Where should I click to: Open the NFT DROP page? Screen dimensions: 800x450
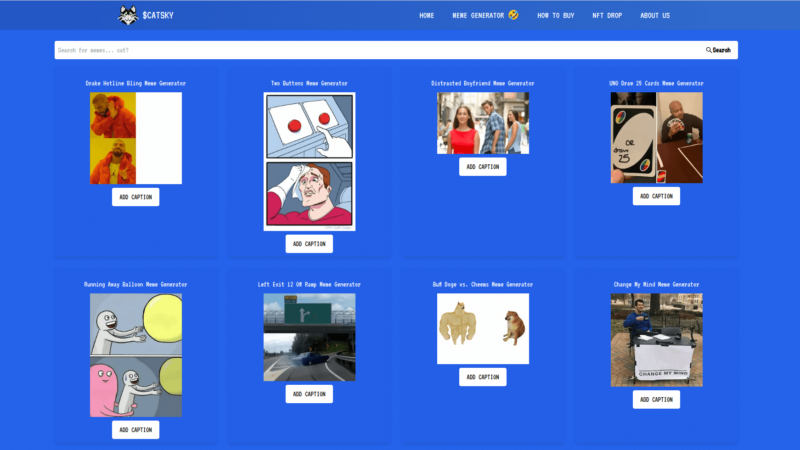pyautogui.click(x=607, y=16)
